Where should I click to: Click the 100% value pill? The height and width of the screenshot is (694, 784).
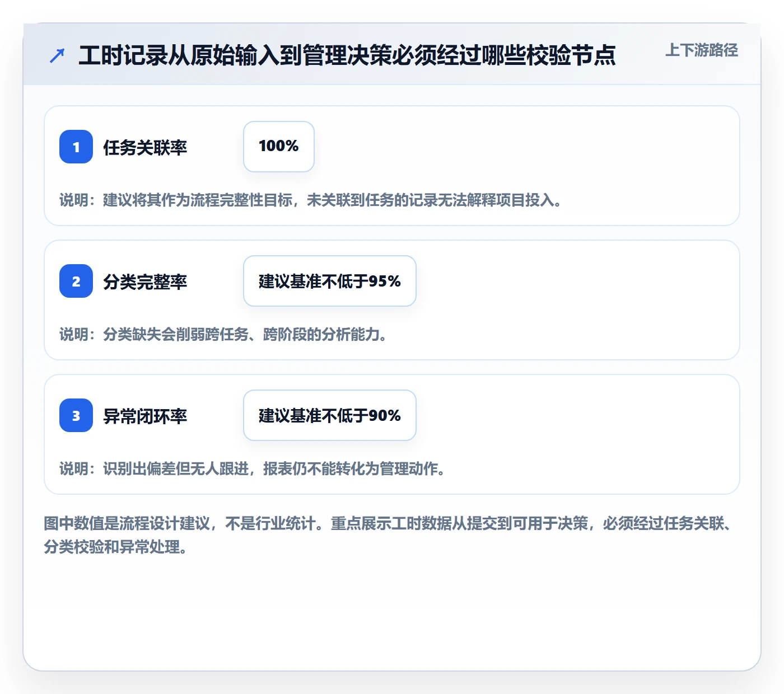[x=279, y=147]
